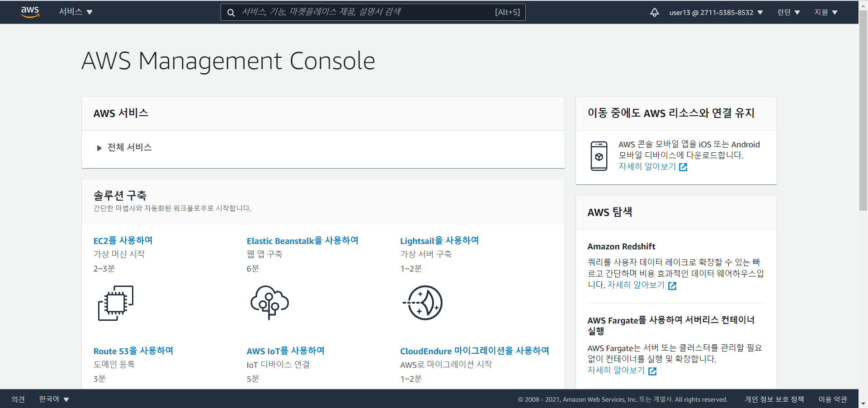Click the mobile phone app icon

point(599,156)
